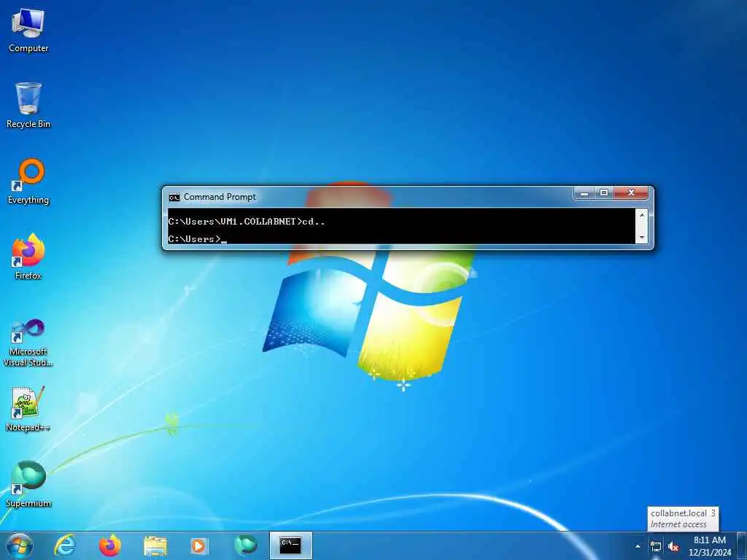Maximize the Command Prompt window
This screenshot has width=747, height=560.
604,192
